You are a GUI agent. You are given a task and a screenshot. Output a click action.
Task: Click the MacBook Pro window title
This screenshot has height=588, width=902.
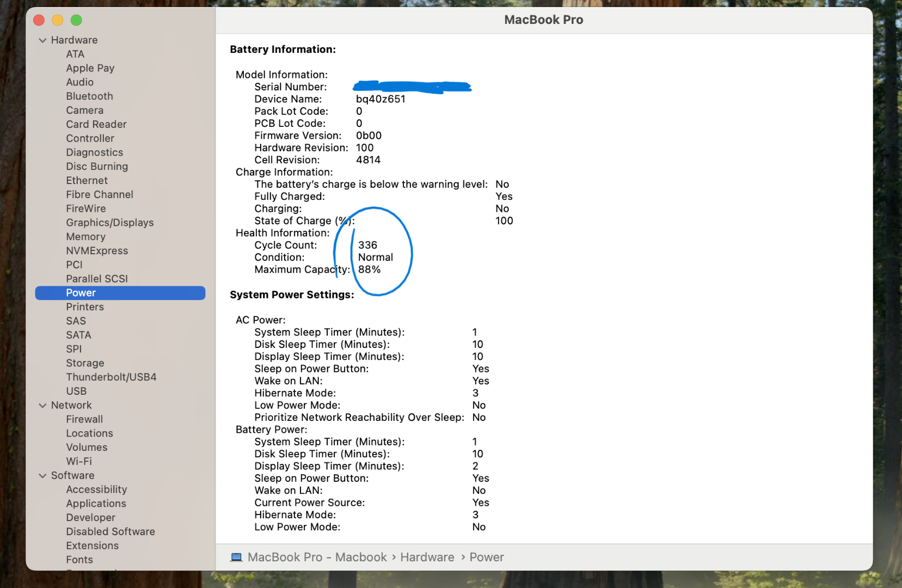click(544, 20)
